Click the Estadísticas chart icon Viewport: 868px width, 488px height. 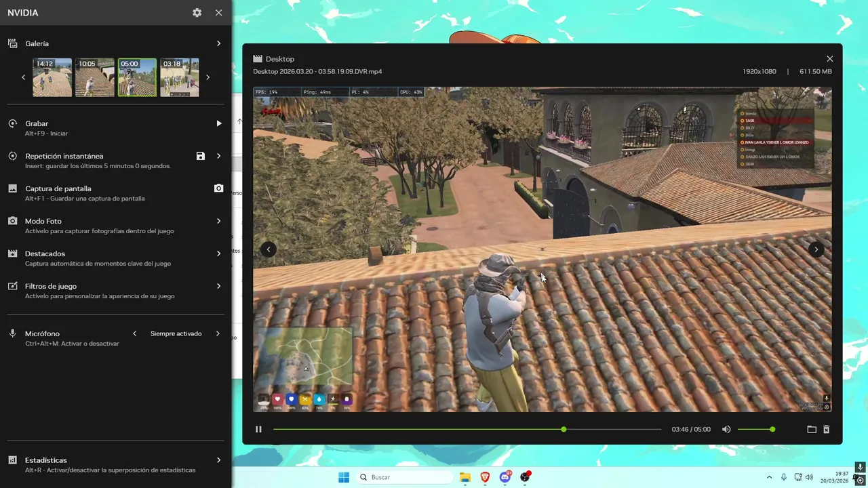(x=12, y=460)
